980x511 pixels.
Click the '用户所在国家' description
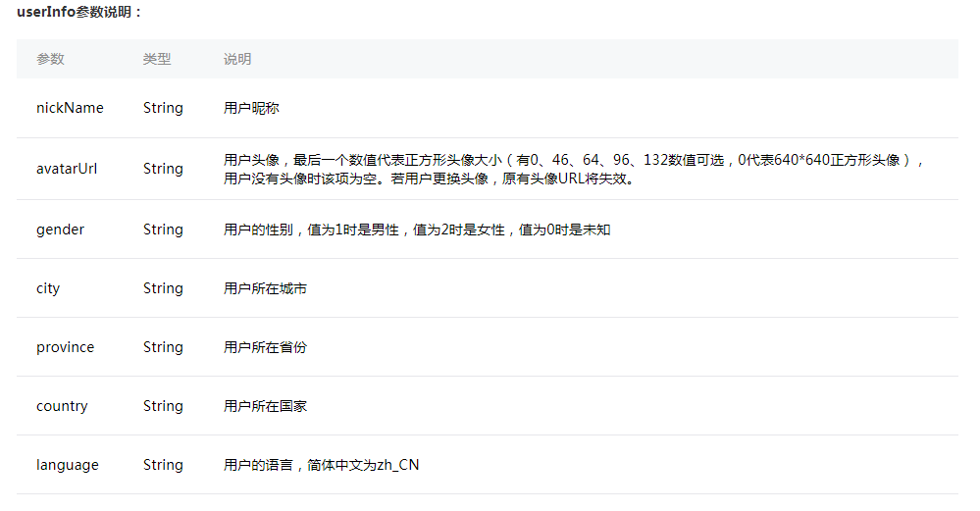tap(265, 406)
